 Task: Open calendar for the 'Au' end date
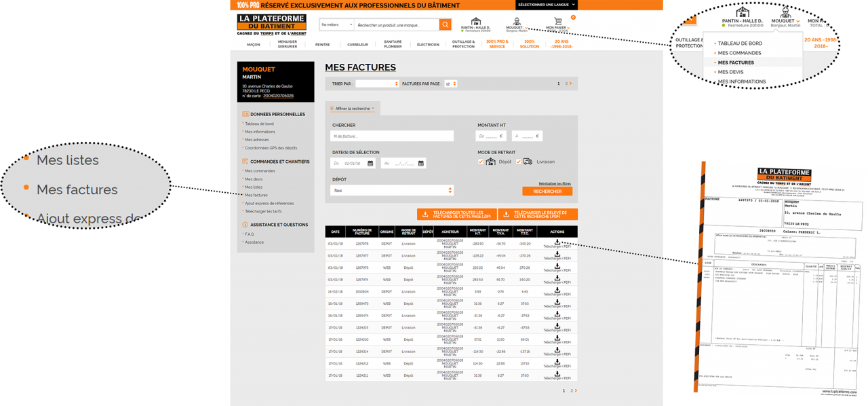click(421, 164)
